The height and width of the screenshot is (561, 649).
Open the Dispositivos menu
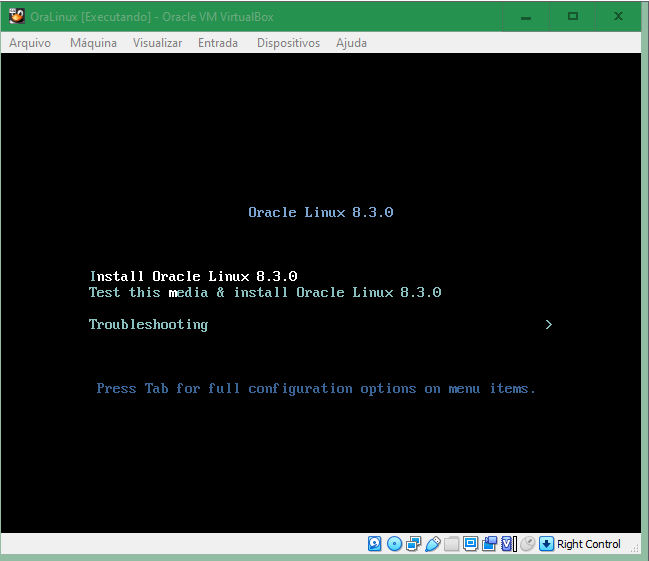click(x=288, y=43)
